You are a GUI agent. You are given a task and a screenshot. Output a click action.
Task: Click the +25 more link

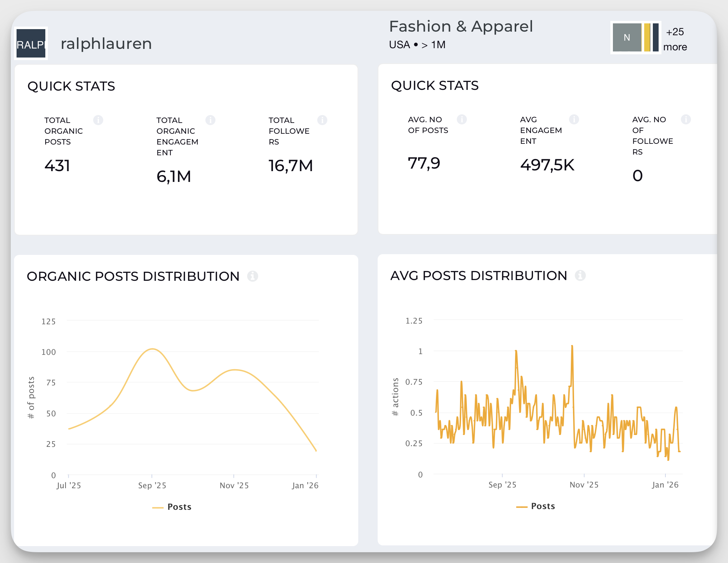point(675,38)
